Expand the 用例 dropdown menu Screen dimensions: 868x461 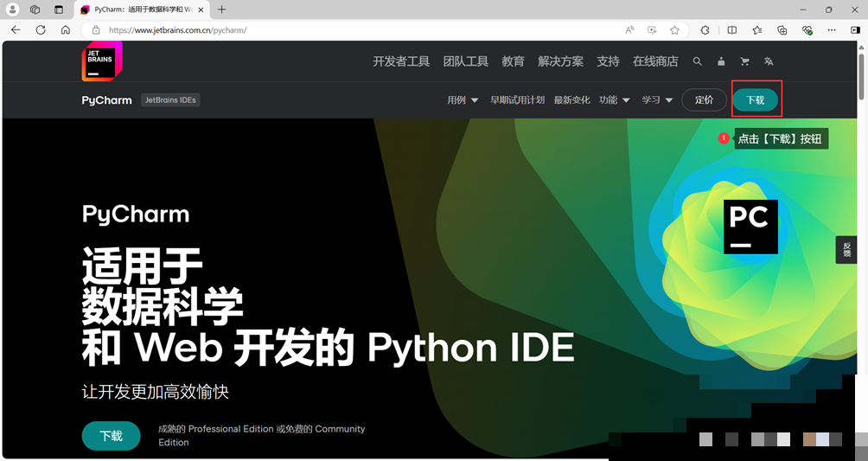463,99
